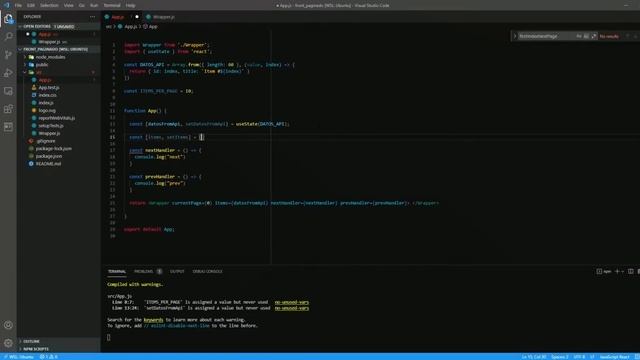Split the terminal panel
The height and width of the screenshot is (360, 640).
(631, 271)
